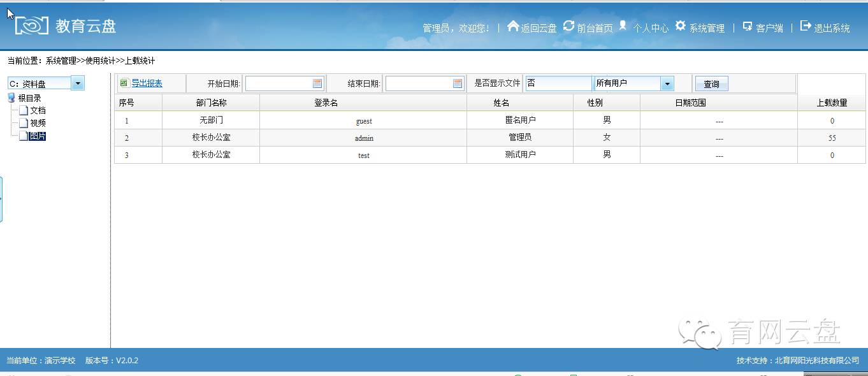The width and height of the screenshot is (868, 376).
Task: Select the 根目录 tree node
Action: click(x=29, y=98)
